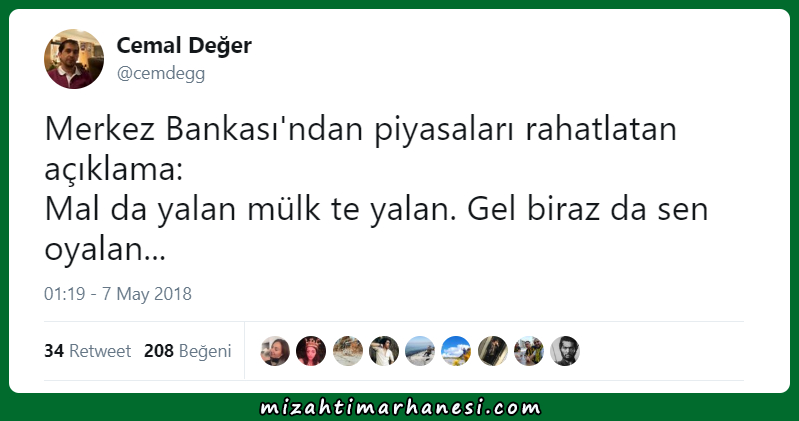Image resolution: width=799 pixels, height=421 pixels.
Task: Select the black-and-white bearded man avatar
Action: click(565, 351)
